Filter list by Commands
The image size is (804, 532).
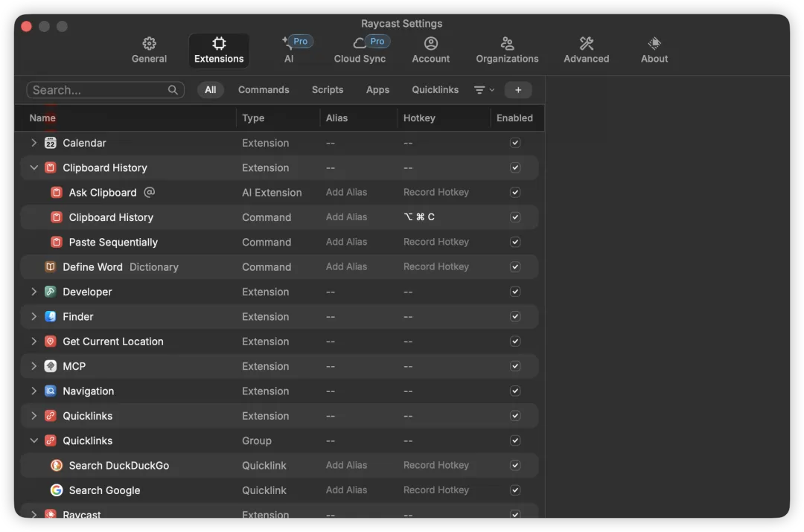264,90
